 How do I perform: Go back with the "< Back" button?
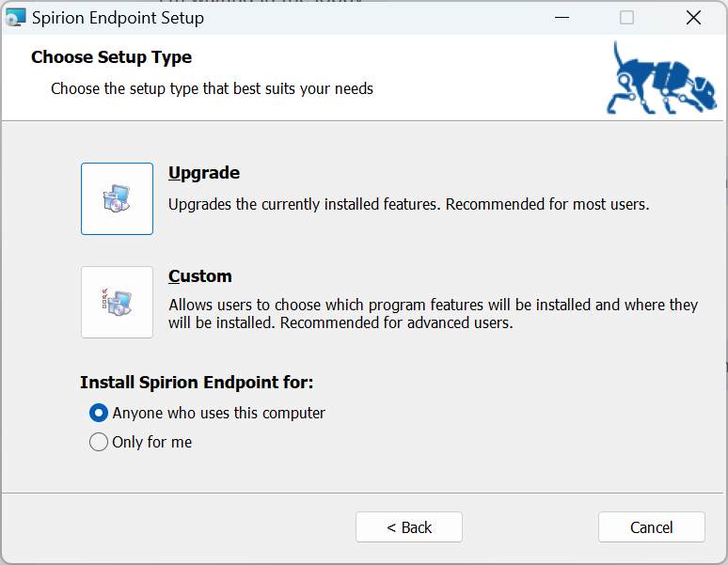[x=409, y=527]
